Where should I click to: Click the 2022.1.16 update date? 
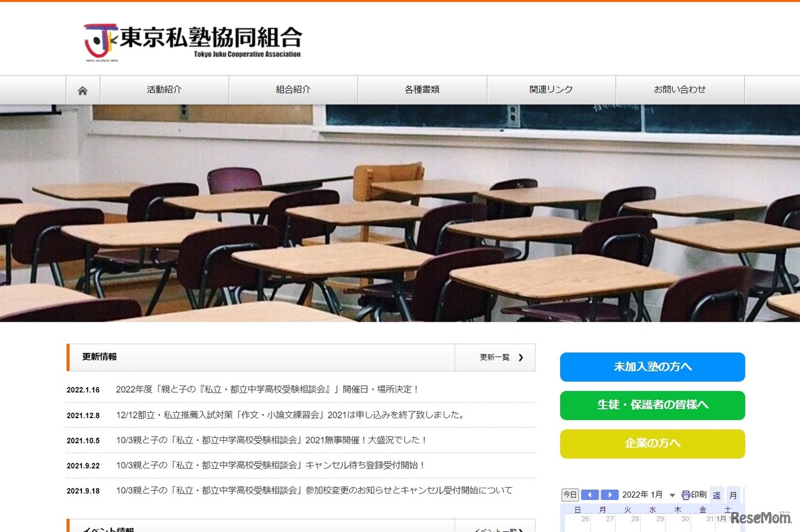point(83,390)
